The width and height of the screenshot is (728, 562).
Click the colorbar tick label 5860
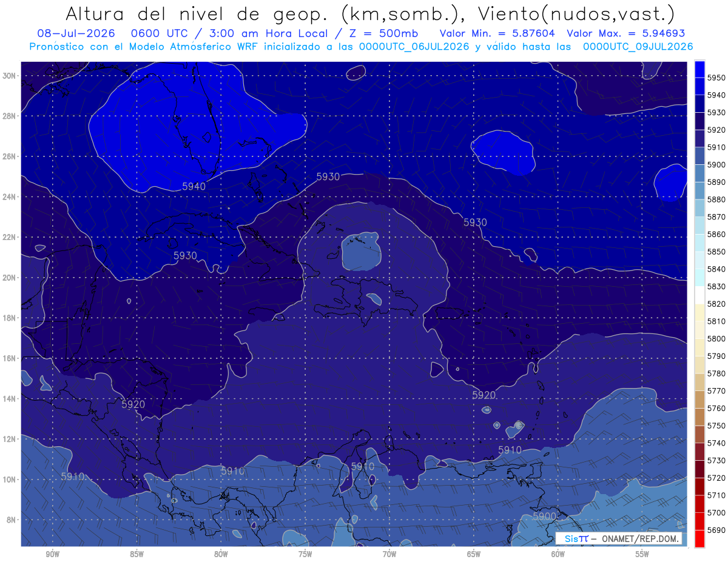pyautogui.click(x=717, y=234)
